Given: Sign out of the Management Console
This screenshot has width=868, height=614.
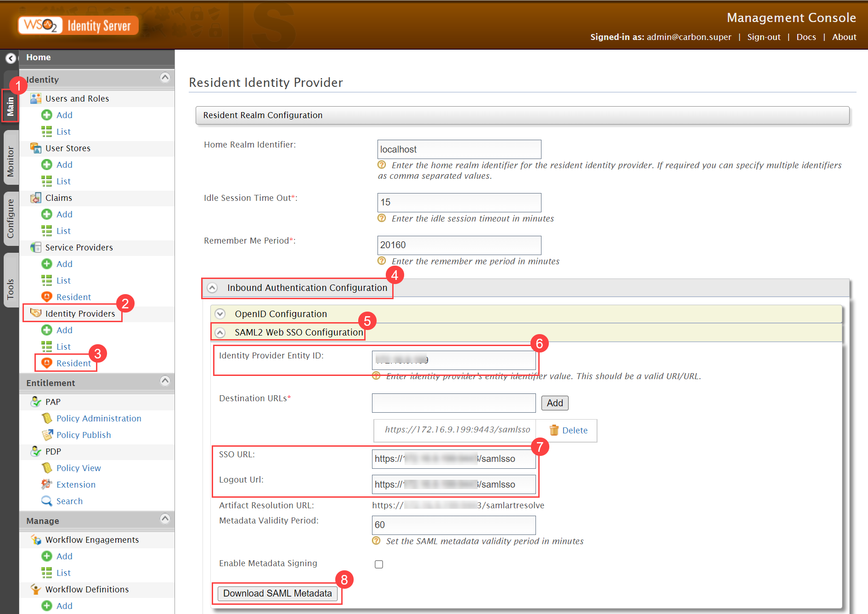Looking at the screenshot, I should coord(764,37).
